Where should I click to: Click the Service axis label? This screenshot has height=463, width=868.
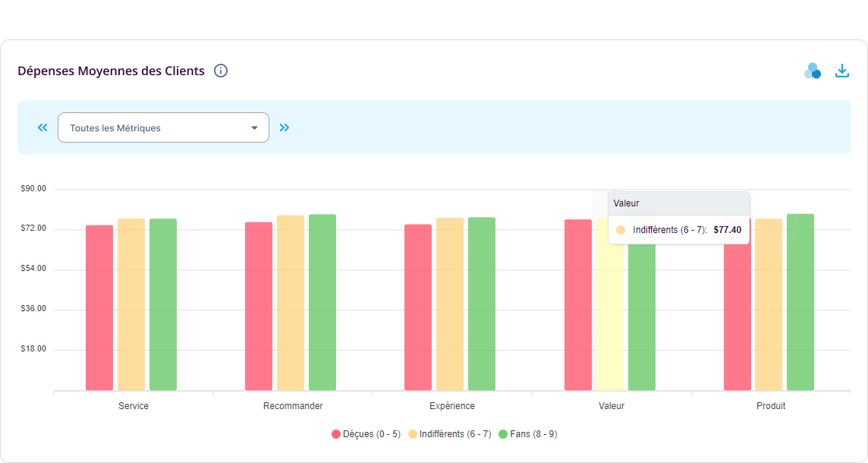tap(134, 406)
